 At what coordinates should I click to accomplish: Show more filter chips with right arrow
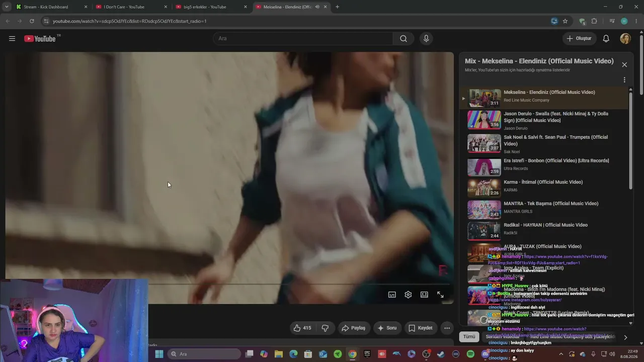coord(625,337)
